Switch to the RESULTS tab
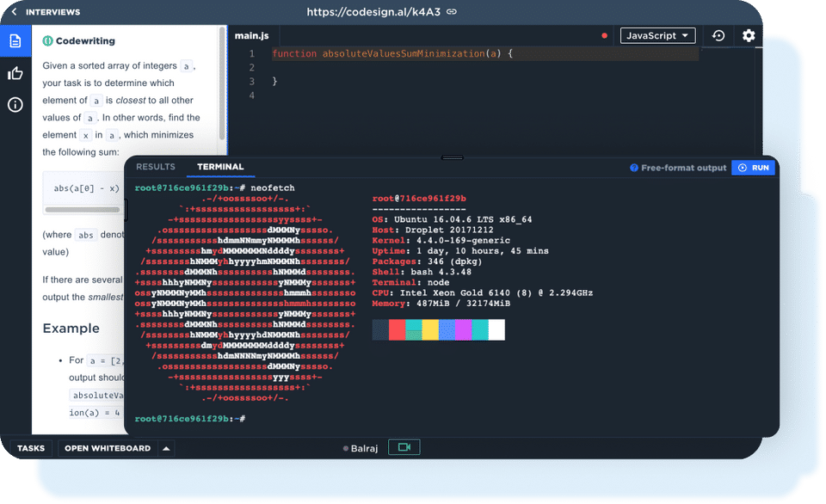The width and height of the screenshot is (826, 504). [156, 166]
